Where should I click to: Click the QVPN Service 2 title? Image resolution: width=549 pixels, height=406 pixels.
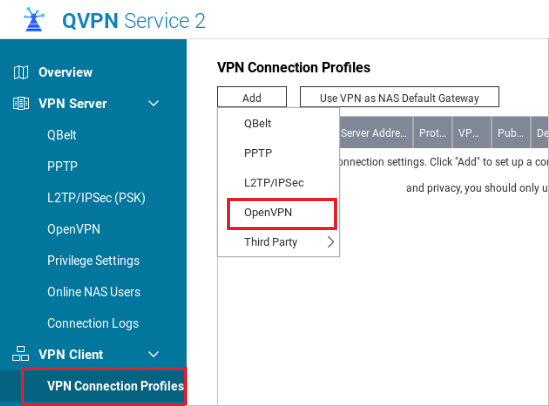[134, 21]
